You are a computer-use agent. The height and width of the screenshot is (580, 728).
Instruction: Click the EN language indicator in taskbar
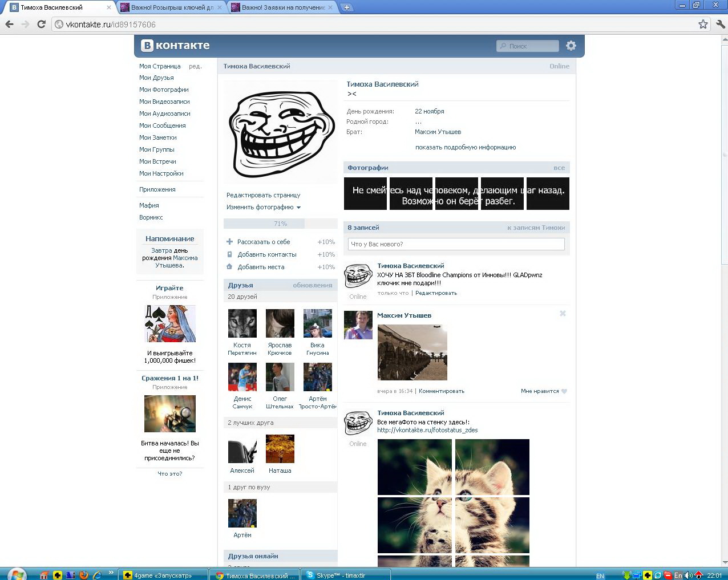click(x=600, y=576)
